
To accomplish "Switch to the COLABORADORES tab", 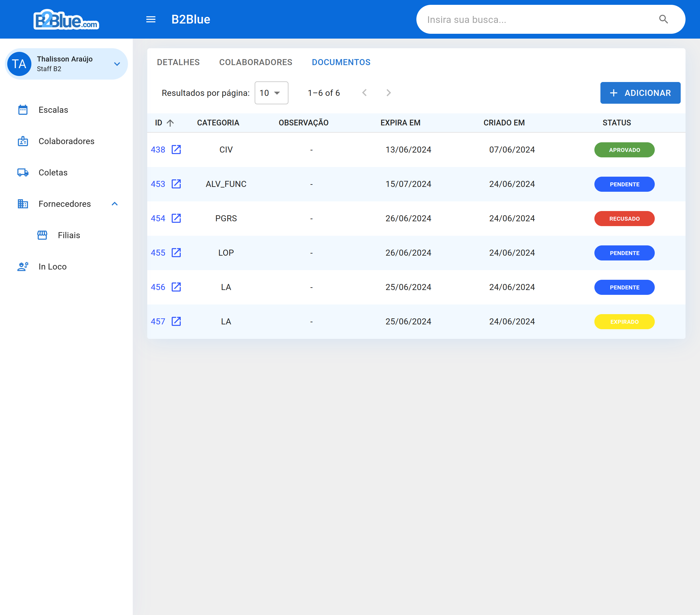I will [256, 62].
